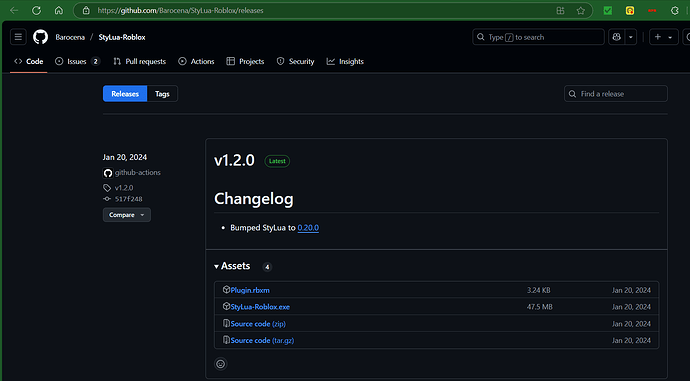690x381 pixels.
Task: Select the Releases button
Action: click(125, 94)
